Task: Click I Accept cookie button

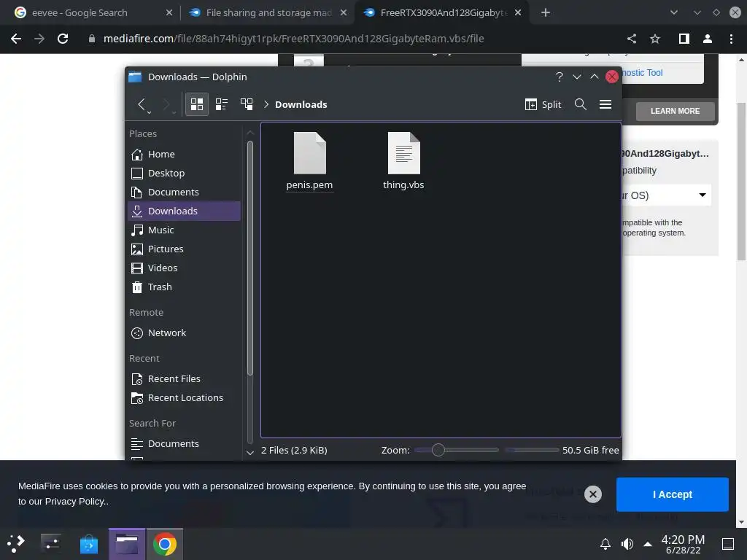Action: [x=672, y=494]
